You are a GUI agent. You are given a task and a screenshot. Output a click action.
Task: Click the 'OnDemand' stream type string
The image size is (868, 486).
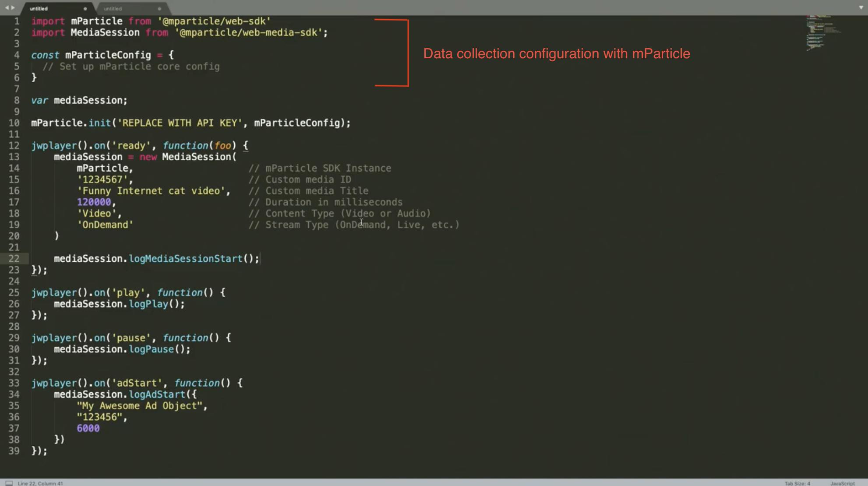point(105,225)
